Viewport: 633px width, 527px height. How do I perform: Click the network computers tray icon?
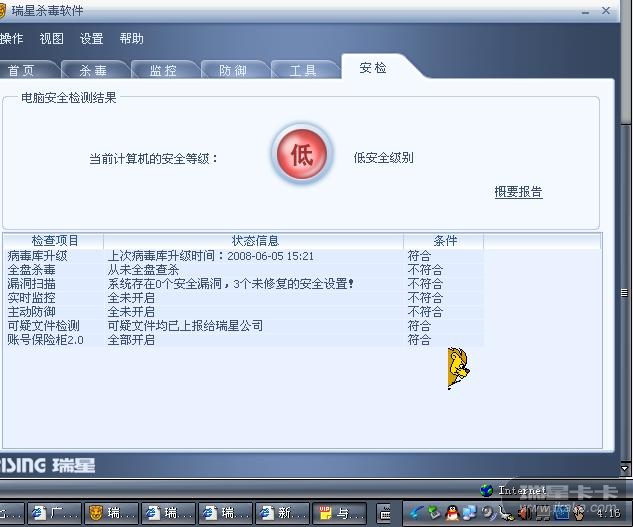click(469, 513)
